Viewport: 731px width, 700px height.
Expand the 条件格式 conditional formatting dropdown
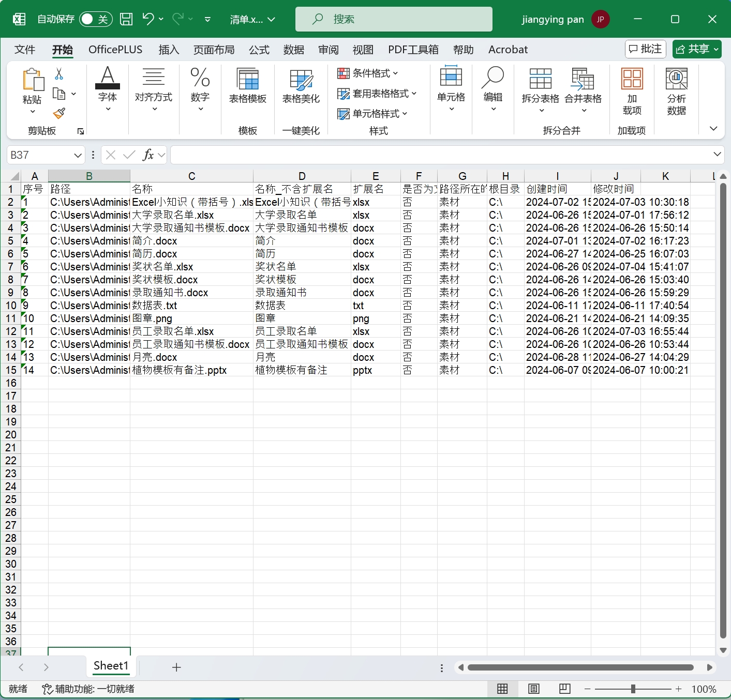tap(368, 73)
